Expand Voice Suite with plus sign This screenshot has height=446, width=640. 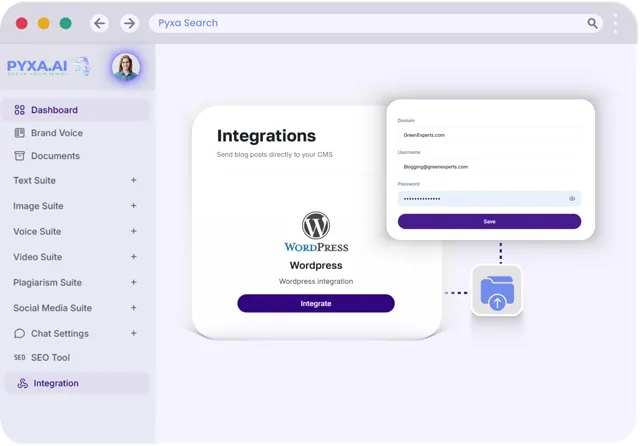point(133,231)
